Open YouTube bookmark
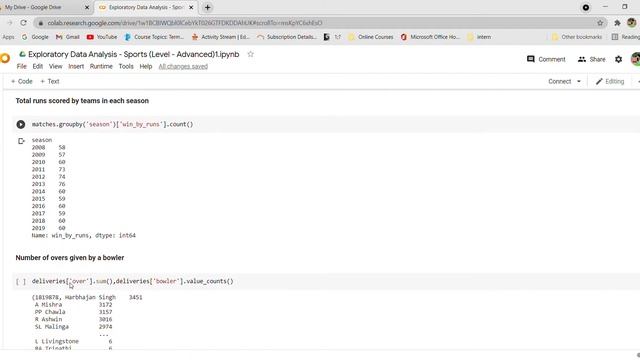 coord(102,37)
